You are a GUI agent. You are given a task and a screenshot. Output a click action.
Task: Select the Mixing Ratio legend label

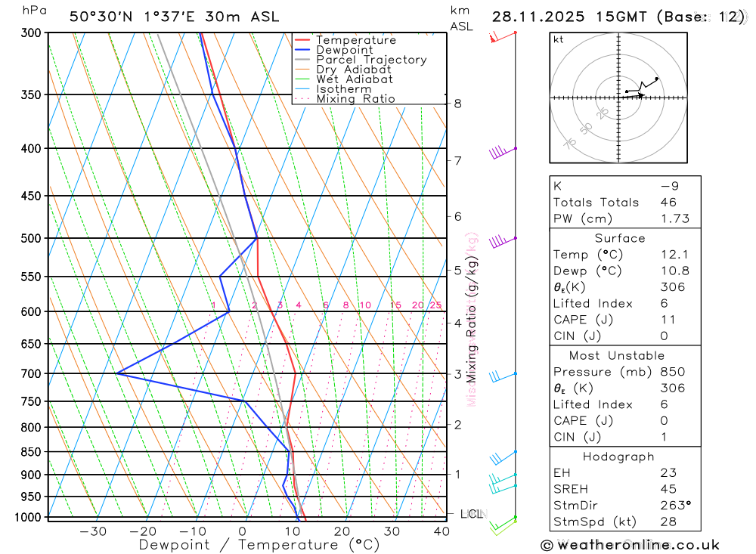point(356,99)
